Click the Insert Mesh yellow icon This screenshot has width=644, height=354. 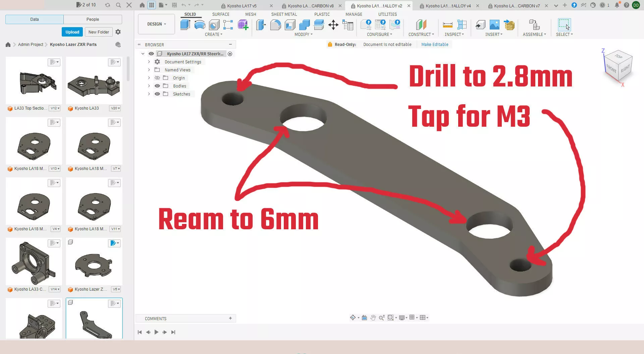pyautogui.click(x=509, y=25)
